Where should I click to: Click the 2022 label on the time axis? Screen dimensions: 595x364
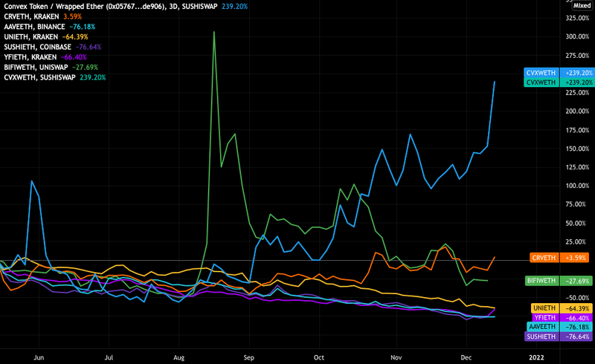click(536, 357)
